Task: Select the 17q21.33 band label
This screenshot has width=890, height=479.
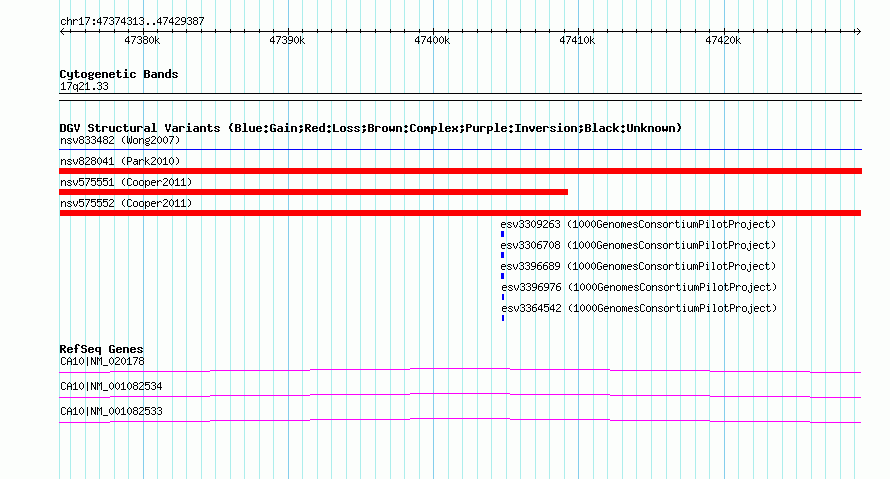Action: [84, 86]
